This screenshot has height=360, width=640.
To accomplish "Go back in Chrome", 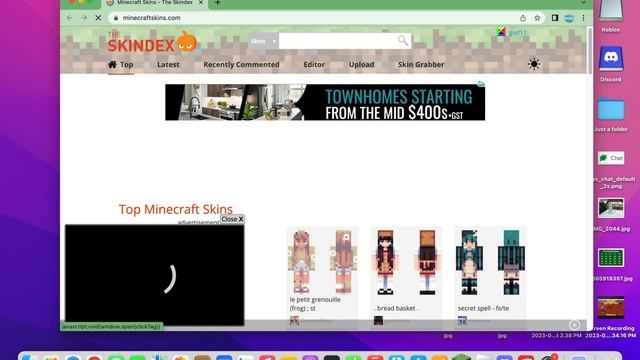I will coord(69,18).
